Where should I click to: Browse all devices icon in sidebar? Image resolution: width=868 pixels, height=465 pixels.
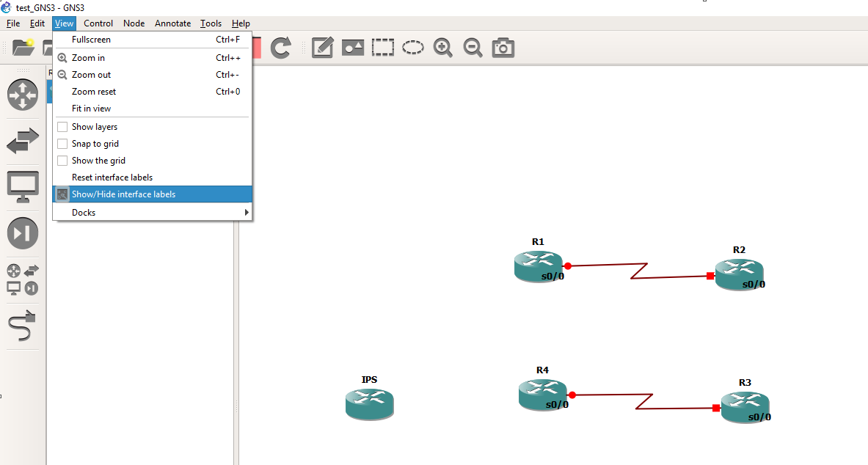[x=23, y=279]
